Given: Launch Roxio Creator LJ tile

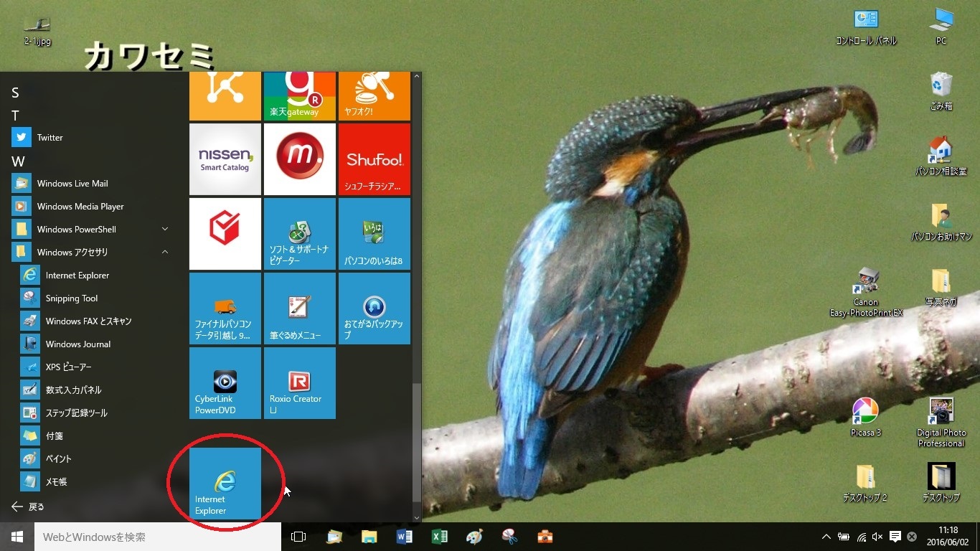Looking at the screenshot, I should click(x=300, y=383).
